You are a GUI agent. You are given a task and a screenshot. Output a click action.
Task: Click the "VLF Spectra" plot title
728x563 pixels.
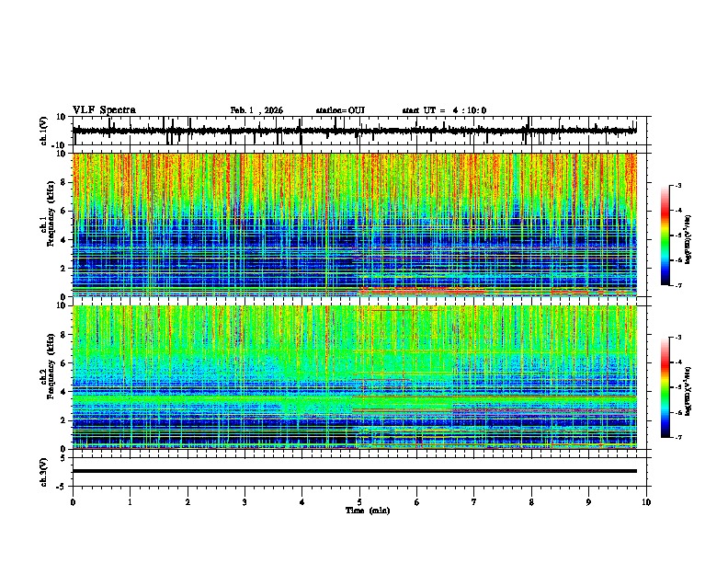click(104, 109)
